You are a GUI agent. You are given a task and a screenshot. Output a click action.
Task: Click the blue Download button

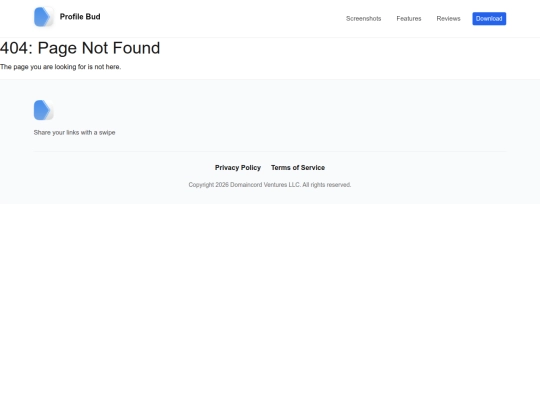click(489, 19)
